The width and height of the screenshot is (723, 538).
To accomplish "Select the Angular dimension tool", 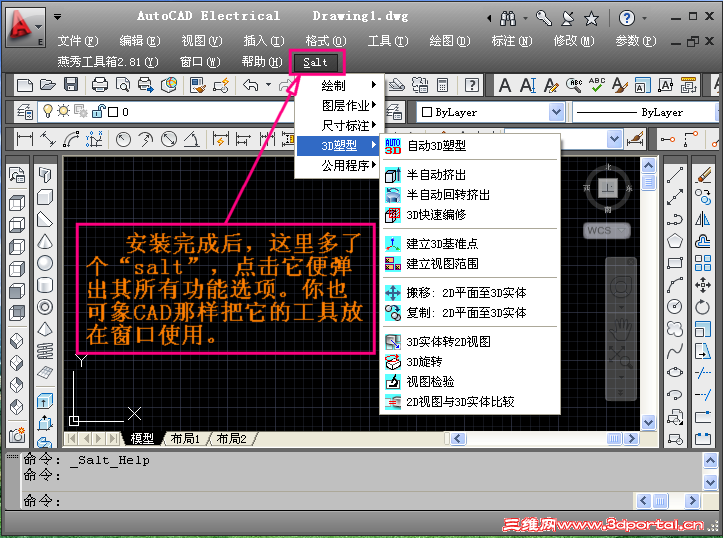I will 192,139.
